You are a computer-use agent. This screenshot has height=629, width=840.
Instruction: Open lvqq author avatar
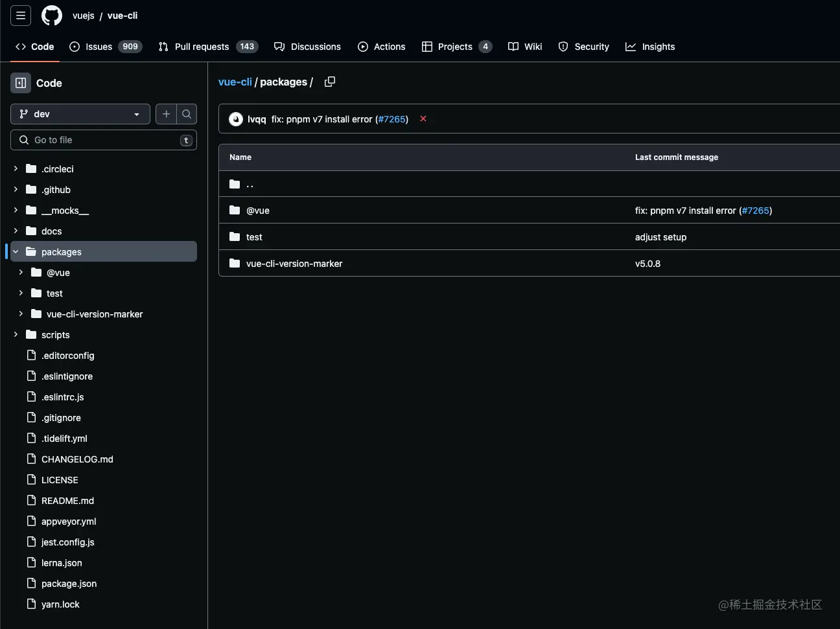[236, 119]
